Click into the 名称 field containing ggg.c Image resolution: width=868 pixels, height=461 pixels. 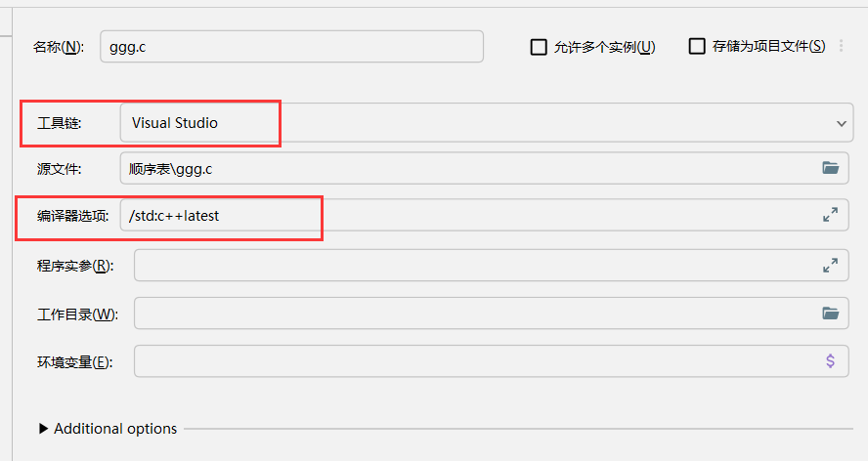291,46
